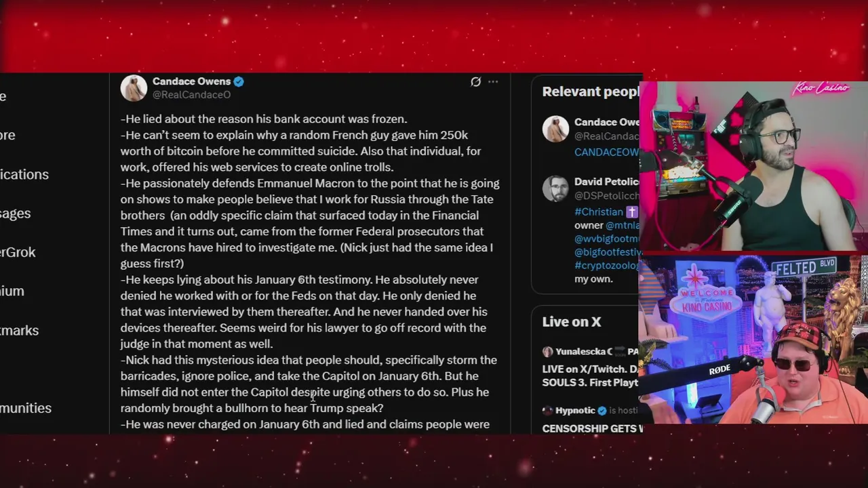
Task: Click the Grok icon beside the post's more menu
Action: [475, 82]
